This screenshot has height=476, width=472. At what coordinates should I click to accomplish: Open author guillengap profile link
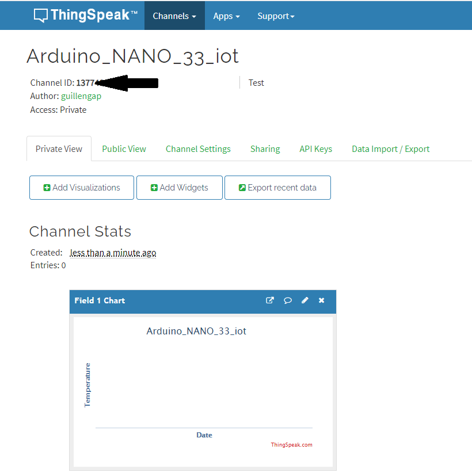[81, 96]
